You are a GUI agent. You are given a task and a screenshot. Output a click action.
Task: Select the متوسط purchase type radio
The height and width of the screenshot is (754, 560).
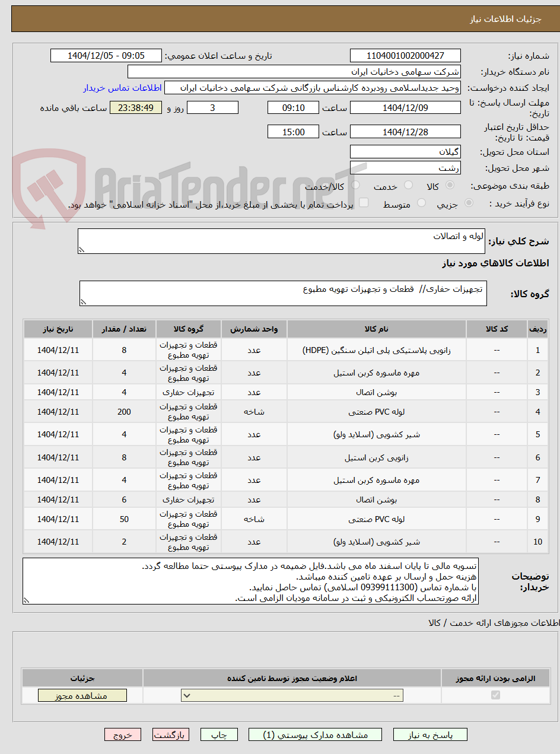tap(422, 203)
